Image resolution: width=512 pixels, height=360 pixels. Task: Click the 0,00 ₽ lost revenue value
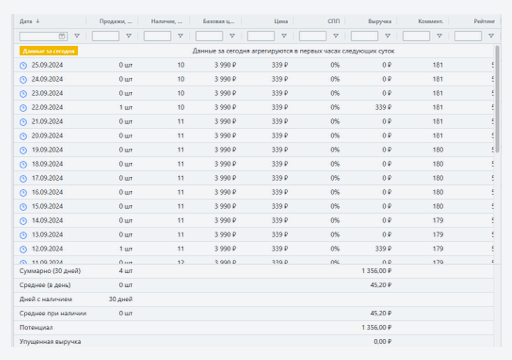click(x=383, y=342)
